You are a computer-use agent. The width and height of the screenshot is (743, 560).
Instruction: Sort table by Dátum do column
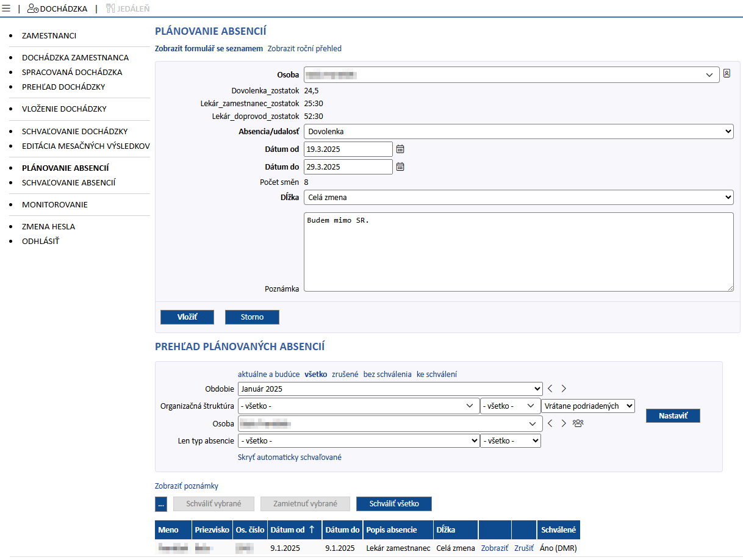(x=342, y=530)
